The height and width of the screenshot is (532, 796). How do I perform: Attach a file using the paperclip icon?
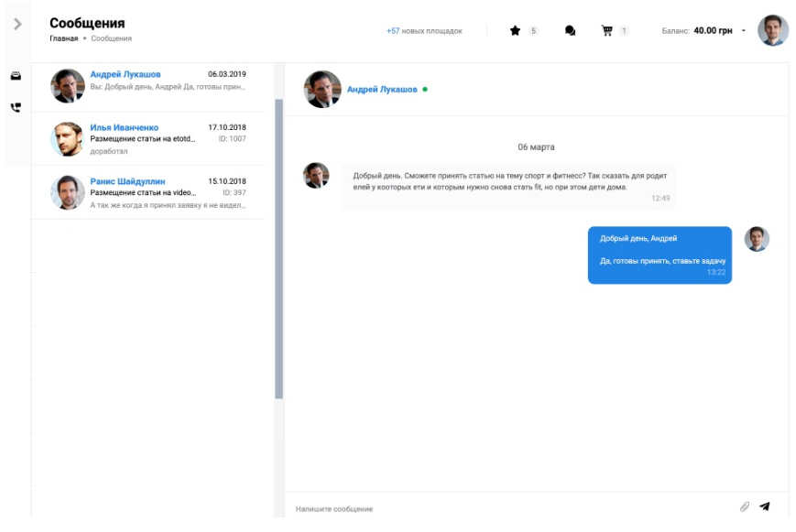745,506
